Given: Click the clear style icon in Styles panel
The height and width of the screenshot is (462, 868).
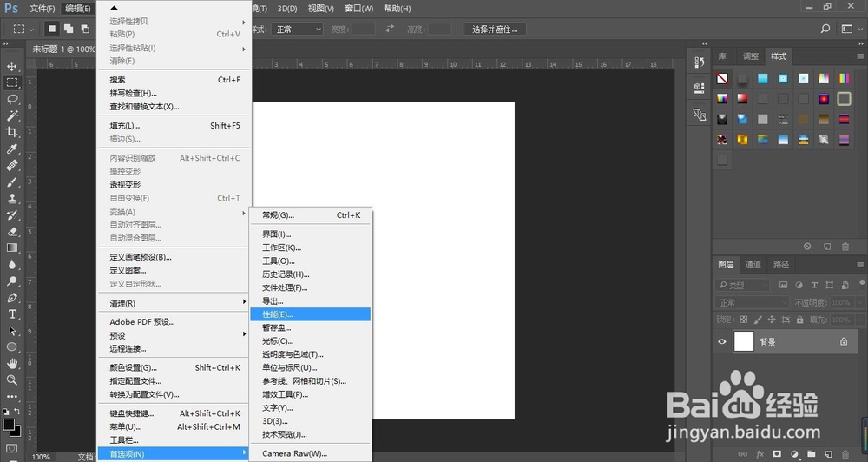Looking at the screenshot, I should click(807, 247).
